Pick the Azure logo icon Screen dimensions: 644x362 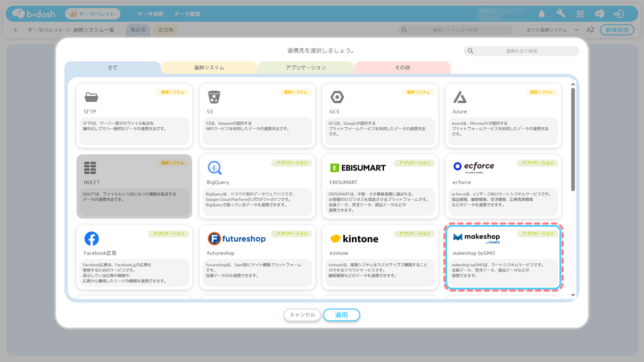(460, 97)
